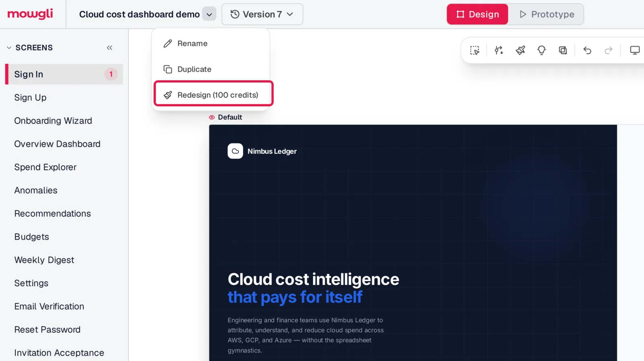
Task: Click the Default state label
Action: (230, 117)
